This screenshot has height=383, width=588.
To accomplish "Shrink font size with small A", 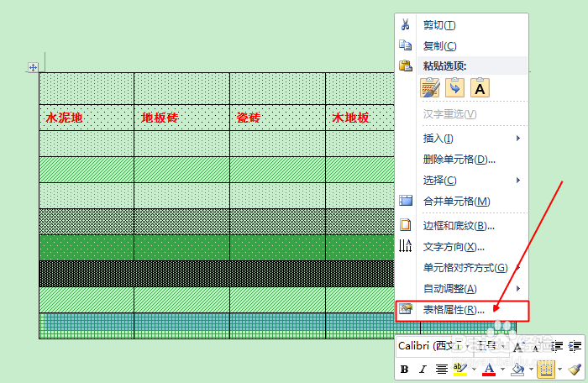I will [x=536, y=348].
